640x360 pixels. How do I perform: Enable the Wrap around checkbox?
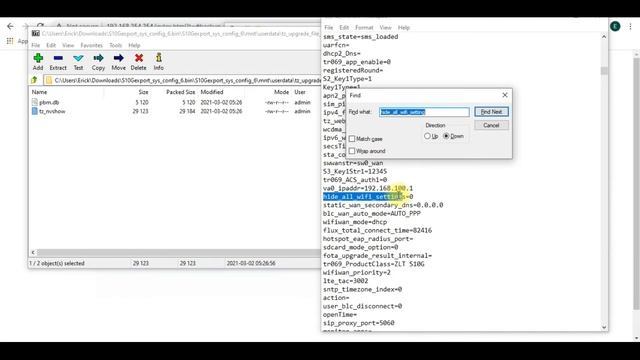pos(352,151)
